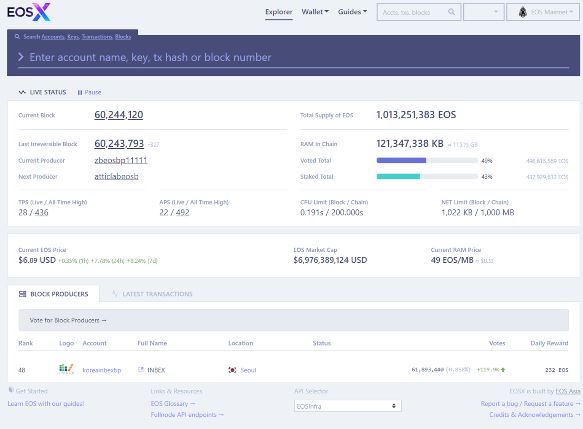Click the search icon on the purple banner tab
Screen dimensions: 583x429
[17, 36]
